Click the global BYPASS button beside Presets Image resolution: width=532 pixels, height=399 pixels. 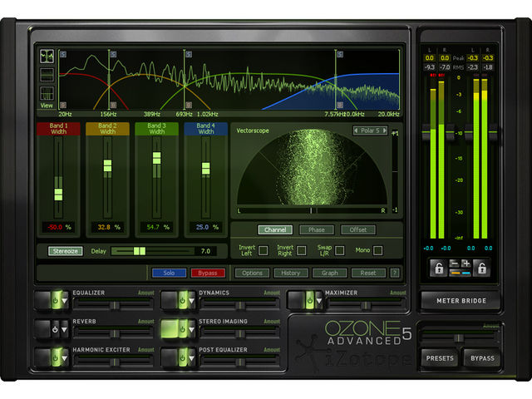482,358
